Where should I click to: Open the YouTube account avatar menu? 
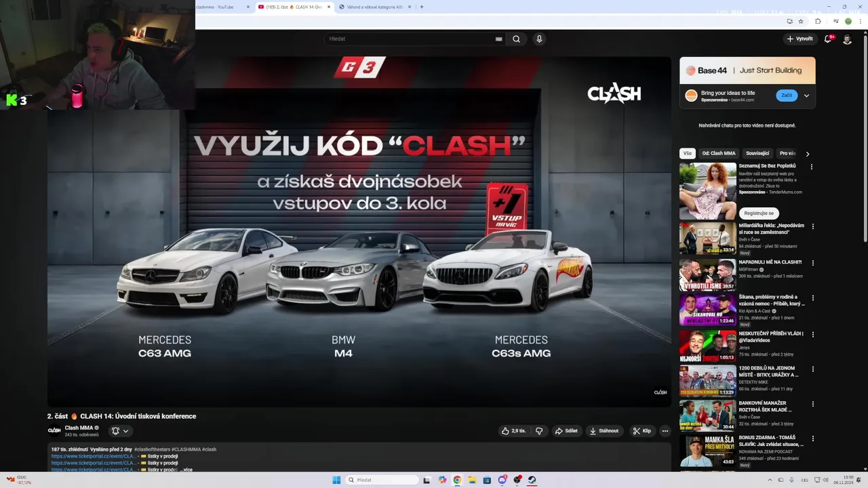(847, 39)
